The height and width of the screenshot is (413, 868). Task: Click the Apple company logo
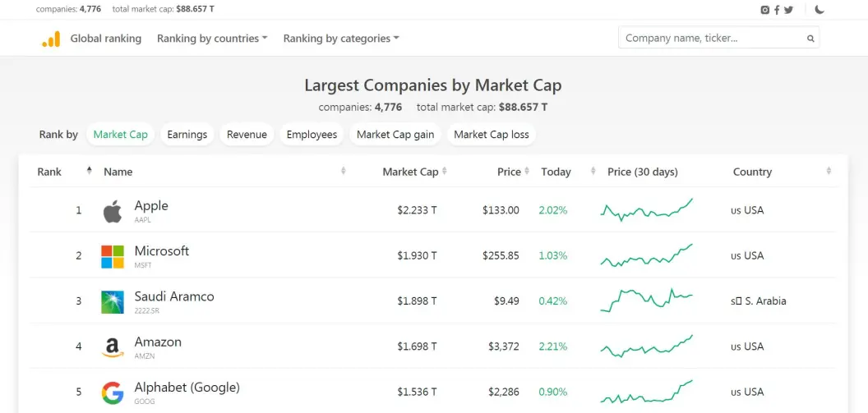113,211
